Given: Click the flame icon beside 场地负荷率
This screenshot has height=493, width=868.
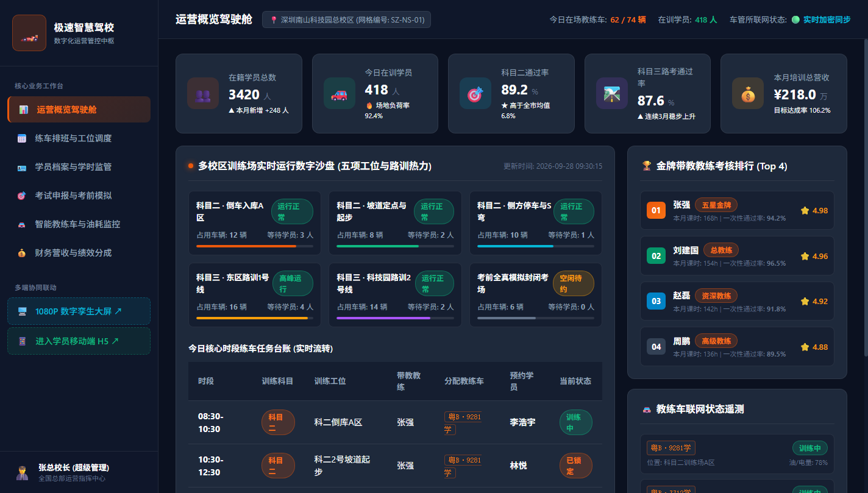Looking at the screenshot, I should (369, 105).
